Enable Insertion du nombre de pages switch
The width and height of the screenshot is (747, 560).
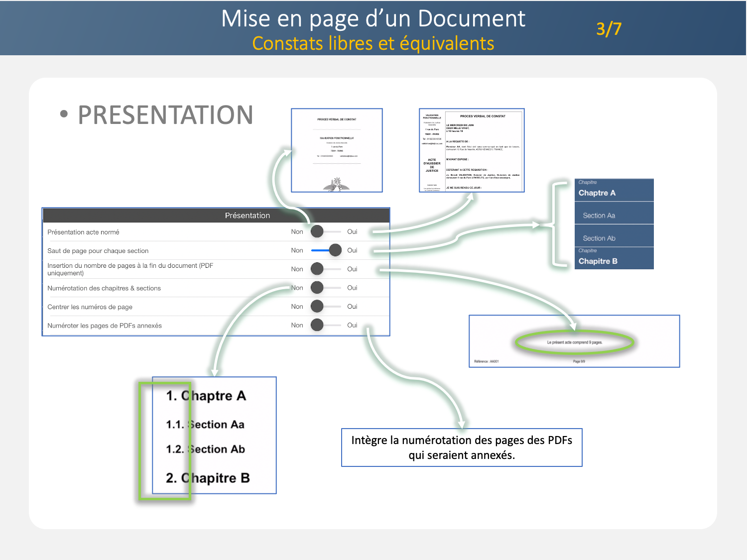[x=326, y=269]
